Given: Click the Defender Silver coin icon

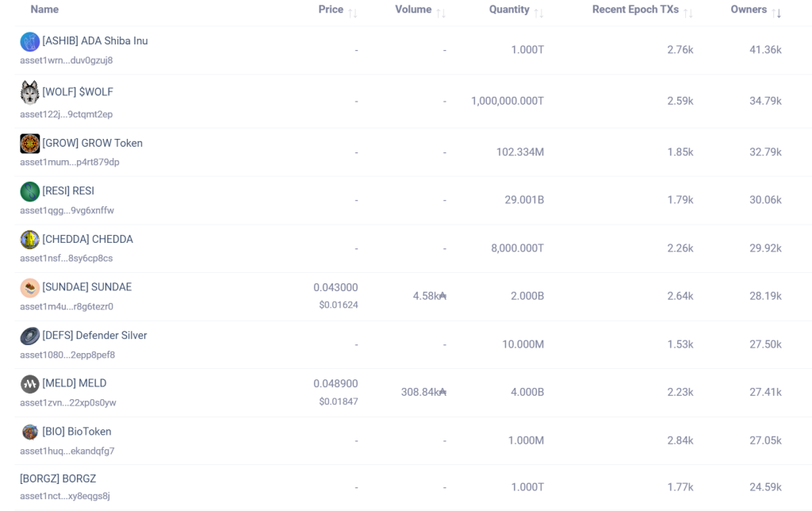Looking at the screenshot, I should point(30,336).
